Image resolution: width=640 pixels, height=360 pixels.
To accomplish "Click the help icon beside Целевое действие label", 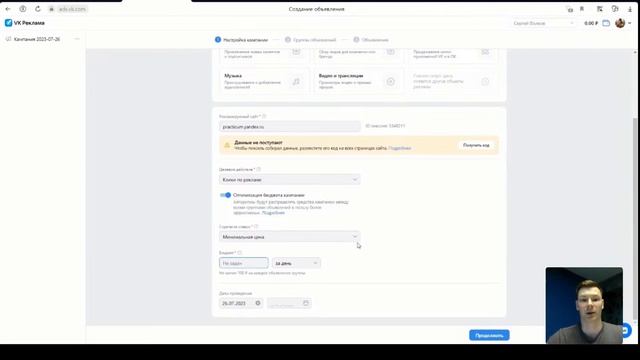I will pyautogui.click(x=258, y=169).
